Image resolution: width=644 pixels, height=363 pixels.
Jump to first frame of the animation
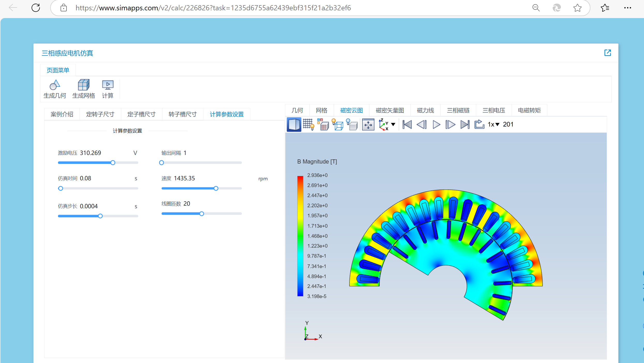[x=407, y=125]
